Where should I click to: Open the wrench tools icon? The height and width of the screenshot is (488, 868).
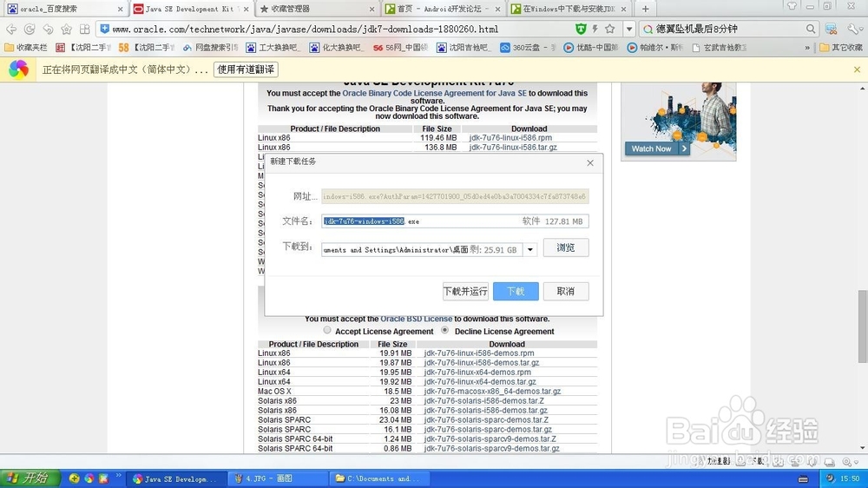(853, 29)
